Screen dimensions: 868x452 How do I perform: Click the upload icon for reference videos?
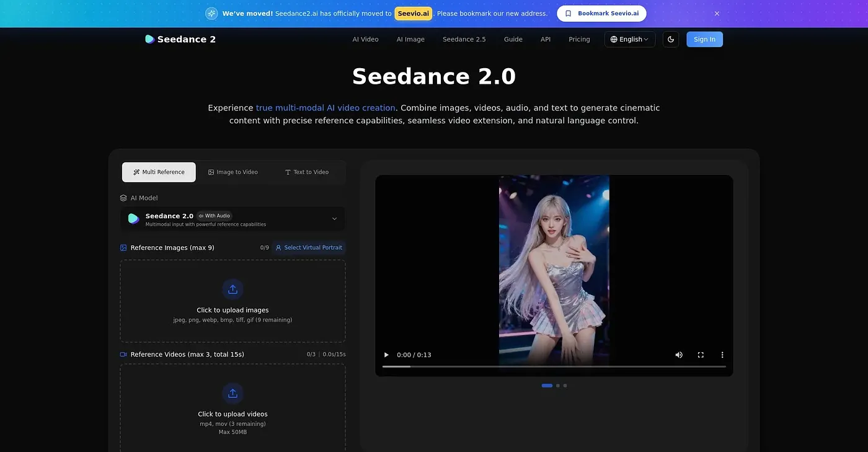(232, 394)
